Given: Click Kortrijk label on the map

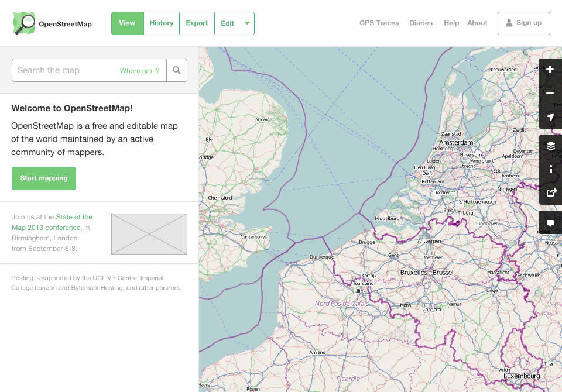Looking at the screenshot, I should [x=369, y=276].
